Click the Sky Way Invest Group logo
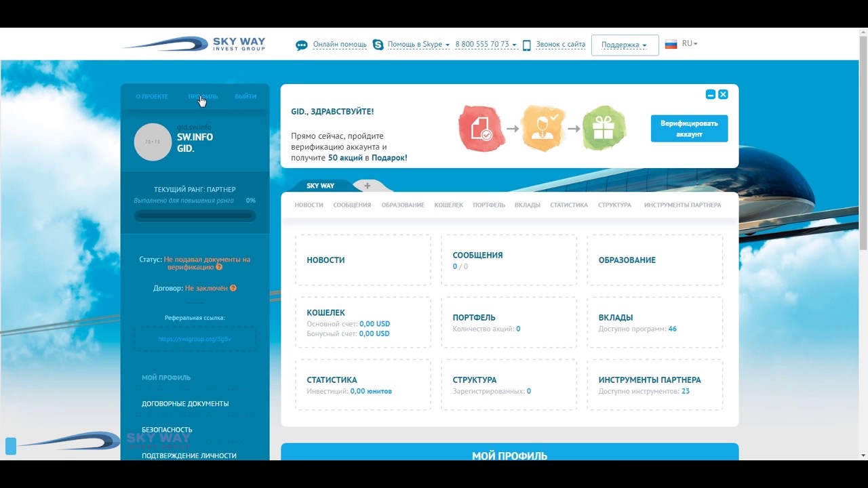The width and height of the screenshot is (868, 488). pyautogui.click(x=194, y=44)
